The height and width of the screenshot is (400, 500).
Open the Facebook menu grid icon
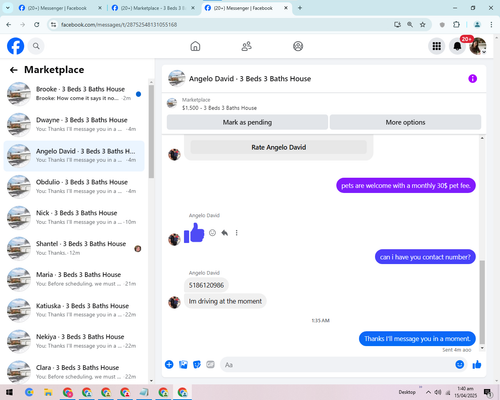coord(437,46)
